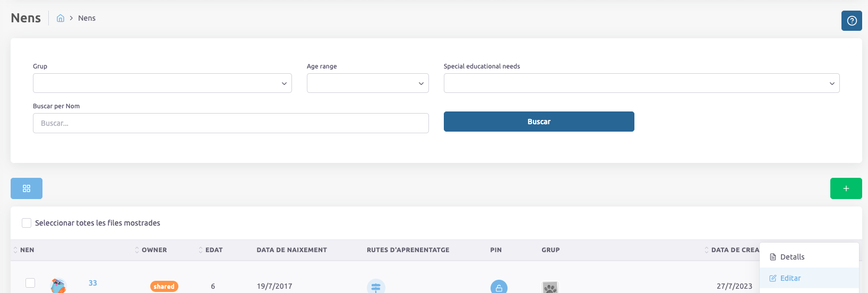Open learning routes signpost icon

pyautogui.click(x=376, y=287)
